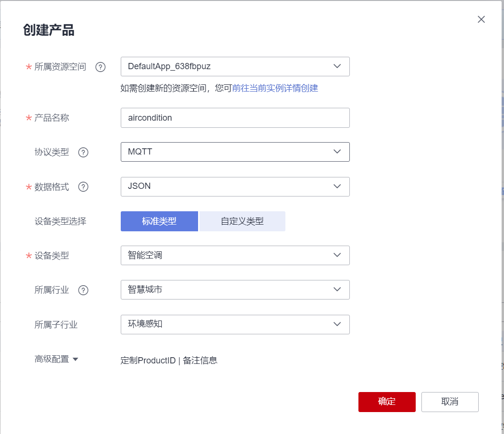
Task: Click help icon beside 协议类型
Action: [x=83, y=153]
